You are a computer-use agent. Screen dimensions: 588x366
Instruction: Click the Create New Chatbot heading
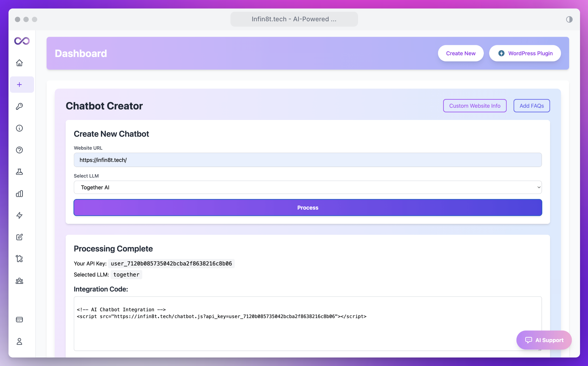click(111, 134)
